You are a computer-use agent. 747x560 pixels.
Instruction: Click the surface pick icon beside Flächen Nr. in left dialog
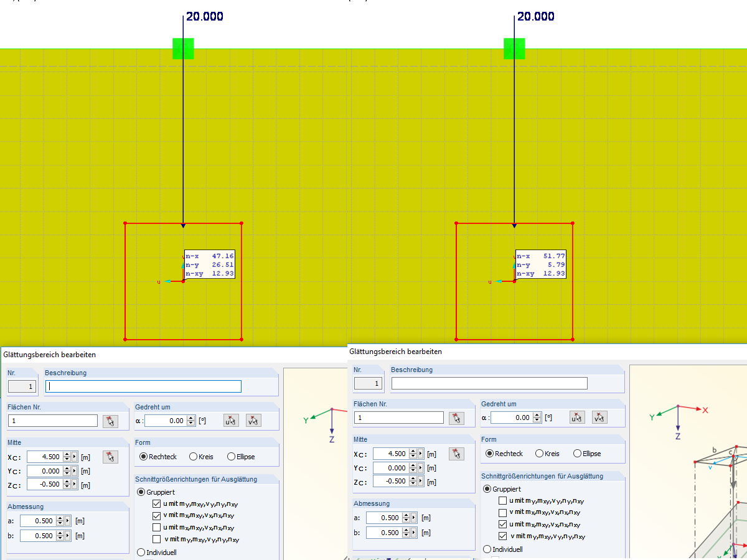tap(110, 421)
